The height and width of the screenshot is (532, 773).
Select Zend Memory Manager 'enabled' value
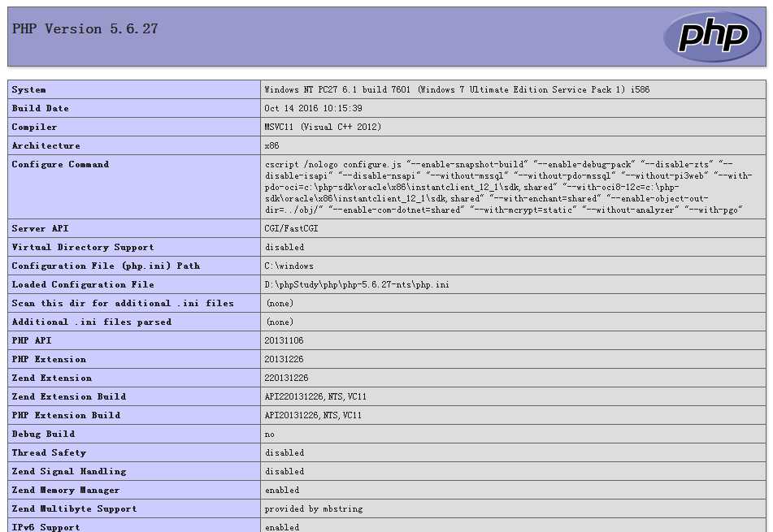[x=282, y=490]
